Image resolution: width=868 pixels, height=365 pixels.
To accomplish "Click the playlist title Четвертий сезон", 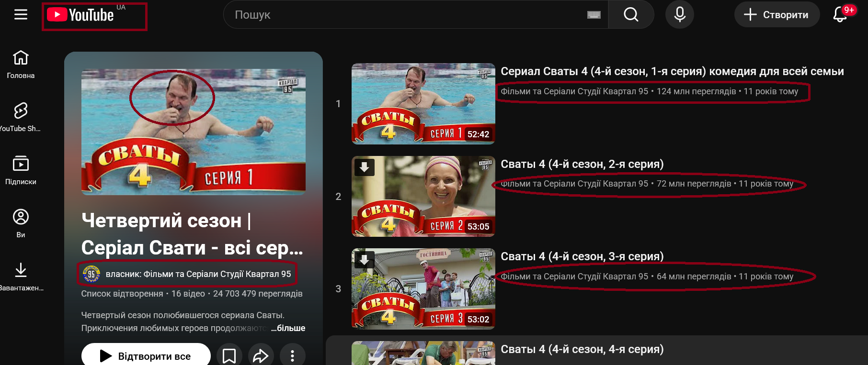I will tap(192, 234).
